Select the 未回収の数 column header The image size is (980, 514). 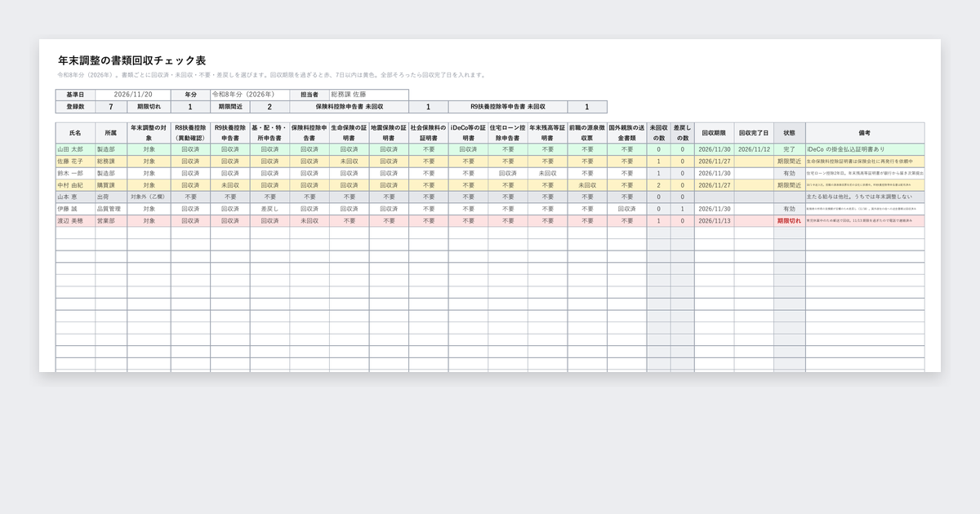658,132
